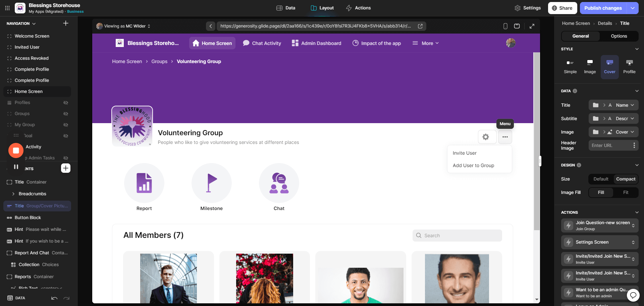Change the Viewing as user selector
The width and height of the screenshot is (644, 306).
click(x=123, y=26)
